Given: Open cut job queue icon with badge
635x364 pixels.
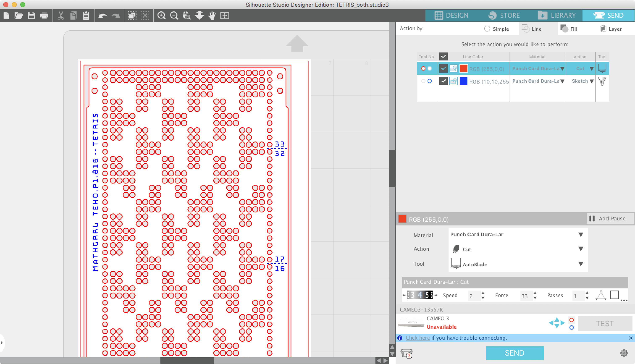Looking at the screenshot, I should pos(406,354).
